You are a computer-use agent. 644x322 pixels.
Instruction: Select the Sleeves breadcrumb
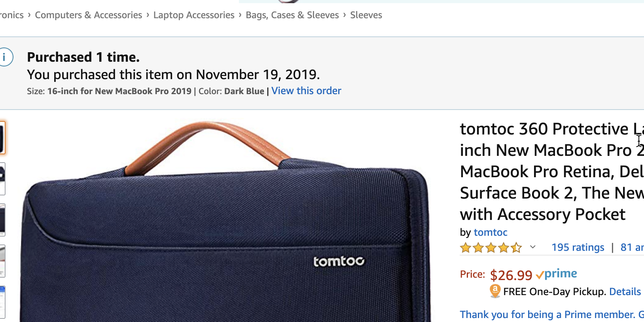point(366,15)
